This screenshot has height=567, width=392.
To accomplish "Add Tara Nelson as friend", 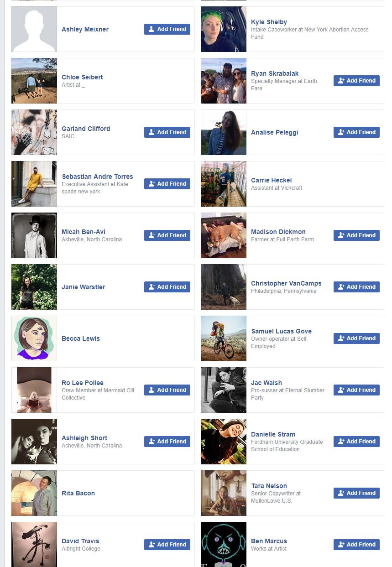I will point(356,493).
